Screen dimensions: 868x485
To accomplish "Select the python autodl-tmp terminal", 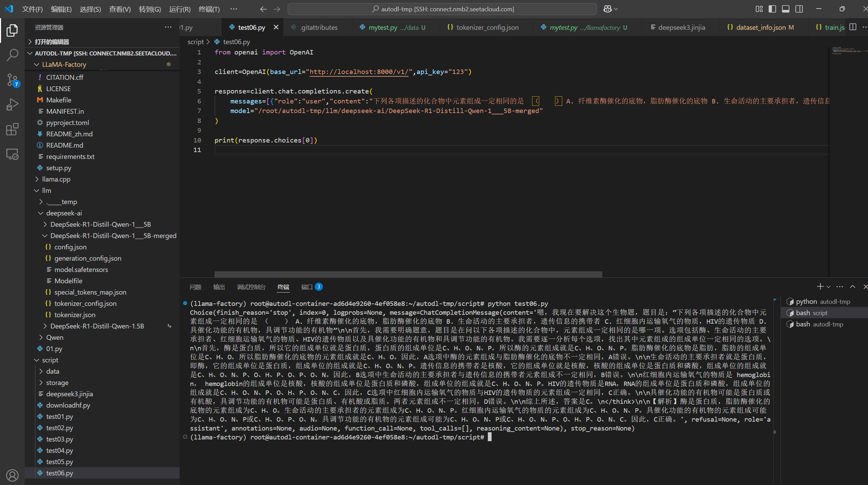I will (824, 301).
